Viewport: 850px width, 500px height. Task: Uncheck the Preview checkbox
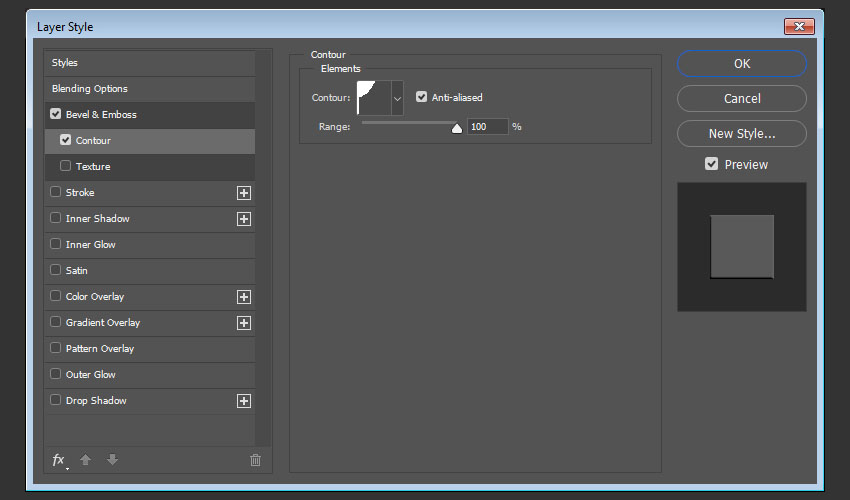click(712, 164)
